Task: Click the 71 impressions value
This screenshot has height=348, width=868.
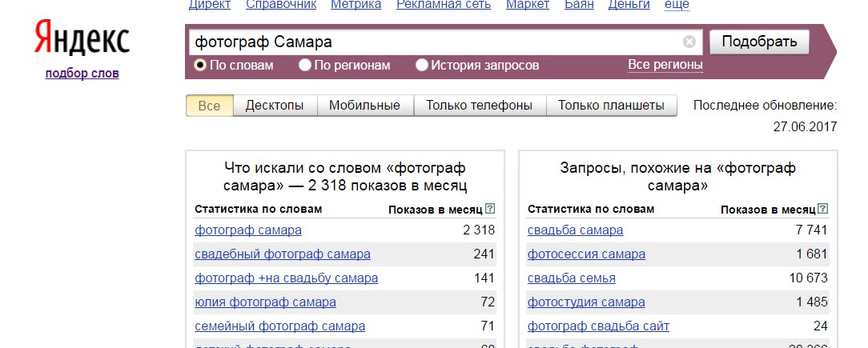Action: pyautogui.click(x=488, y=326)
